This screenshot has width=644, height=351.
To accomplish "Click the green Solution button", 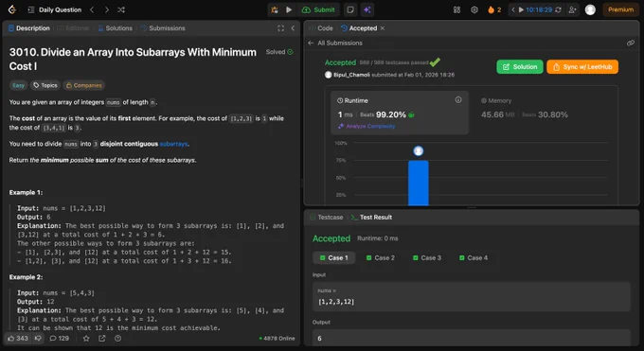I will tap(520, 67).
